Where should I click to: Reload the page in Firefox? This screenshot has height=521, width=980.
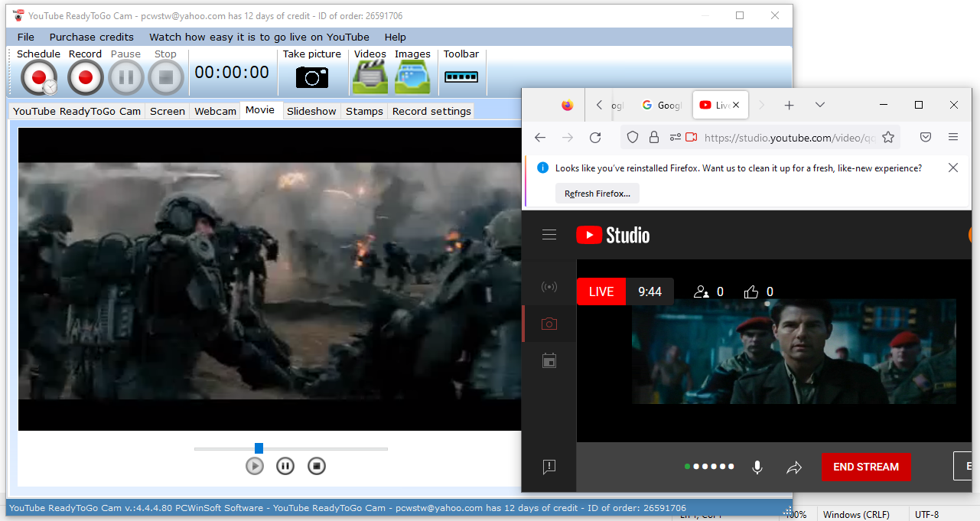tap(595, 137)
